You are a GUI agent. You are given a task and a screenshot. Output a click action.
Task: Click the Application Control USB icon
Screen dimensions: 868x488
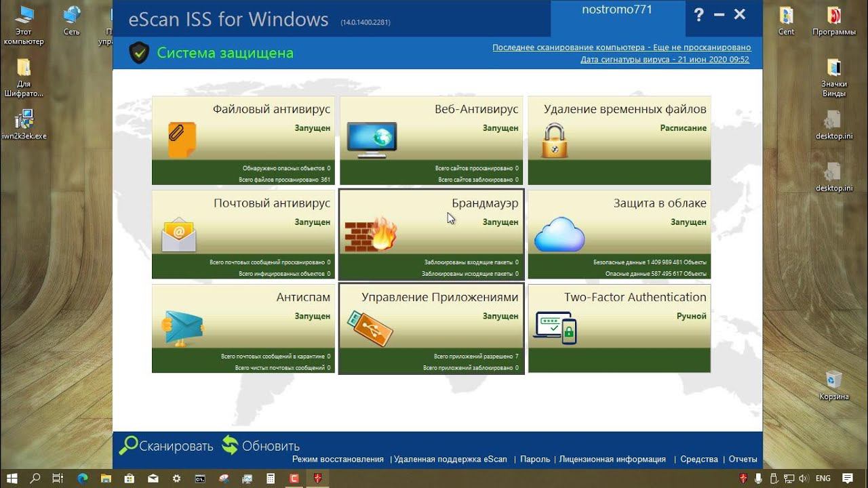pos(370,328)
